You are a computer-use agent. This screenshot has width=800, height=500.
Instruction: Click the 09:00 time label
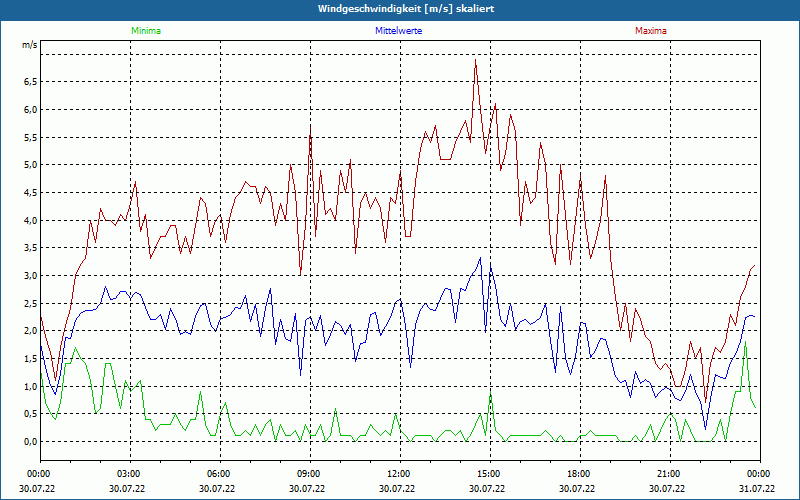(x=308, y=474)
